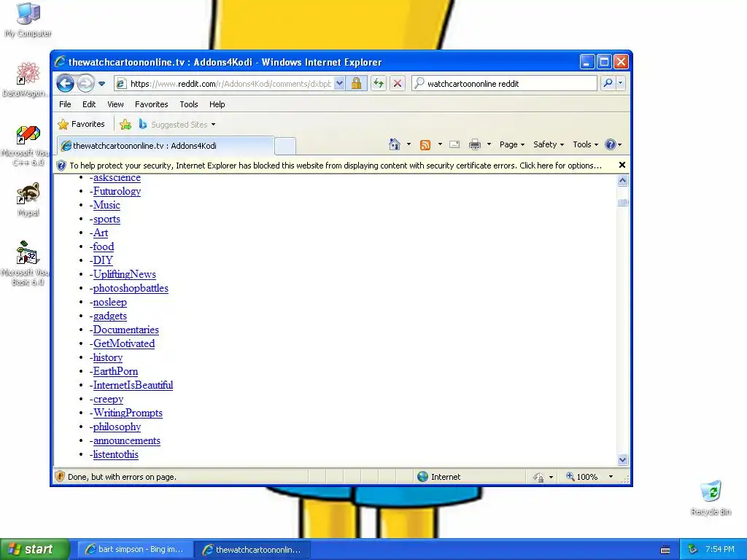The height and width of the screenshot is (560, 747).
Task: Select the My Computer desktop icon
Action: click(28, 20)
